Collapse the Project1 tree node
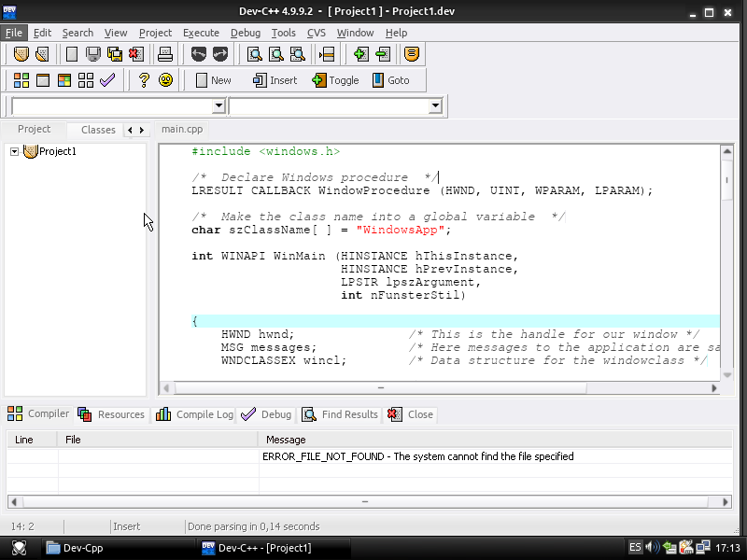747x560 pixels. [x=14, y=151]
